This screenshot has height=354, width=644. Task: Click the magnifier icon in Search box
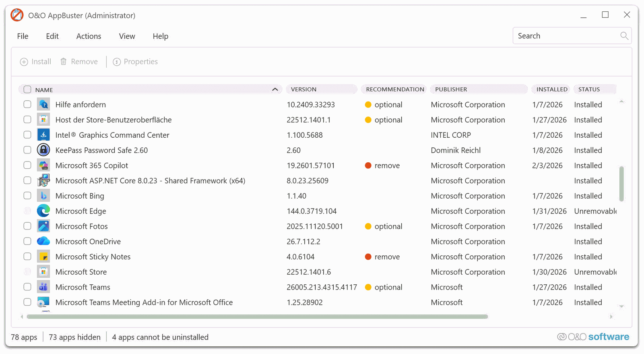pyautogui.click(x=624, y=36)
